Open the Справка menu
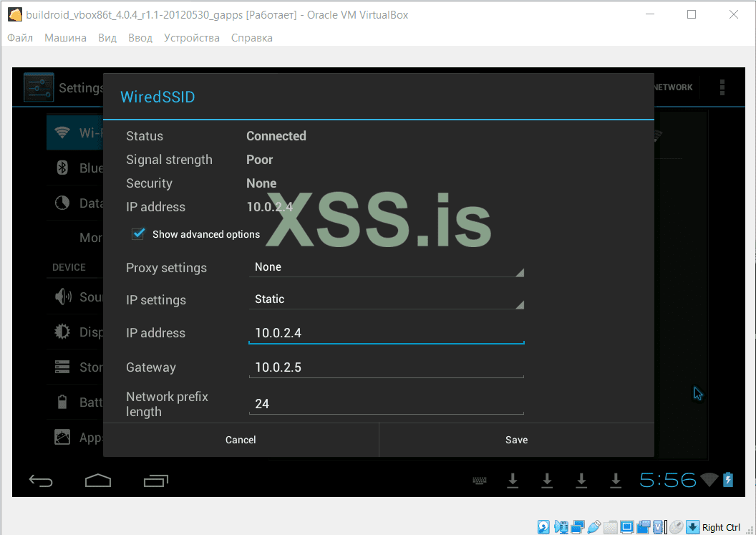 252,38
